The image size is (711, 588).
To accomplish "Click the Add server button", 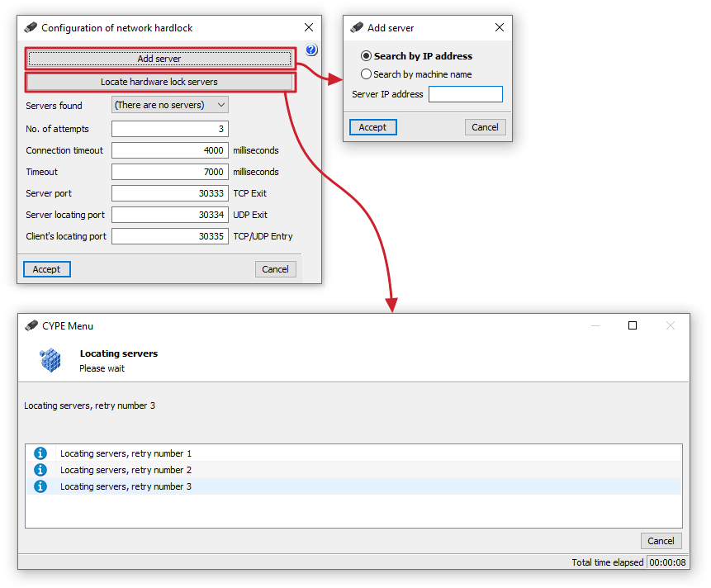I will click(159, 59).
